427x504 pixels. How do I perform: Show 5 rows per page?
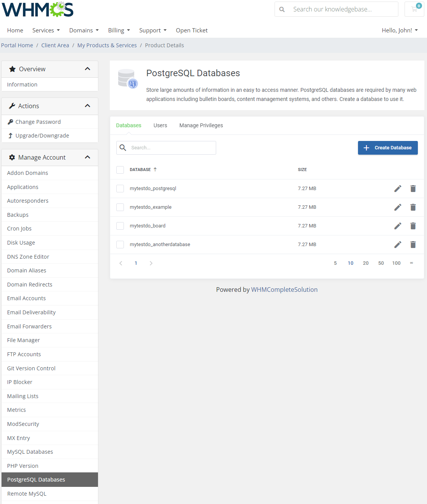(335, 263)
